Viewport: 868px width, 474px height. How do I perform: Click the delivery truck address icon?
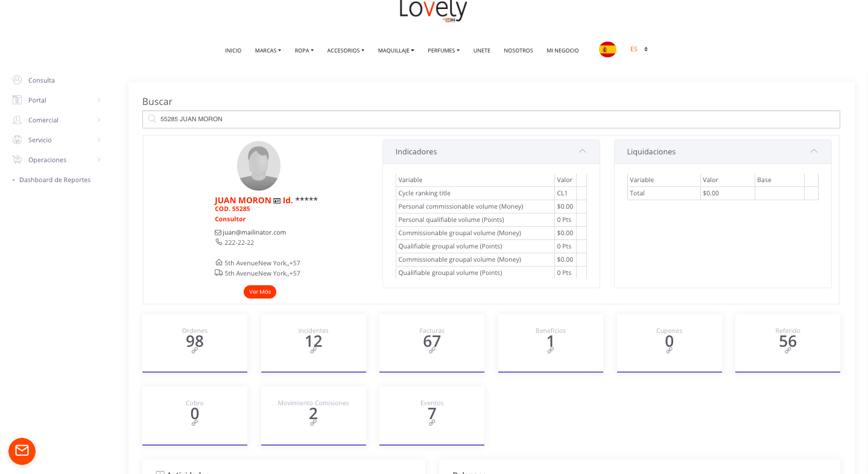[219, 273]
